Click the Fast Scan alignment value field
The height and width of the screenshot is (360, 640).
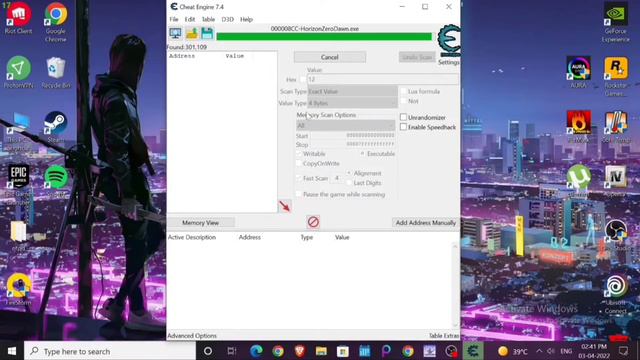tap(338, 178)
